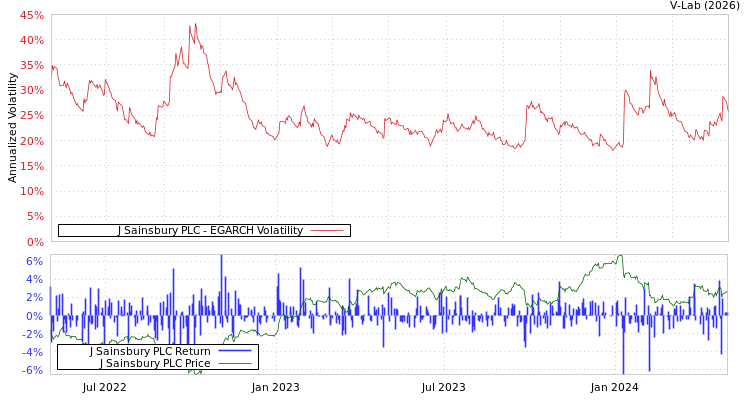The height and width of the screenshot is (400, 750).
Task: Click the J Sainsbury PLC Return legend label
Action: (x=150, y=351)
